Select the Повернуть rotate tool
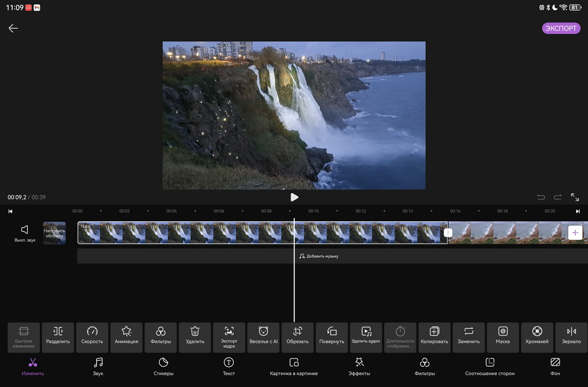This screenshot has width=588, height=387. (x=332, y=337)
